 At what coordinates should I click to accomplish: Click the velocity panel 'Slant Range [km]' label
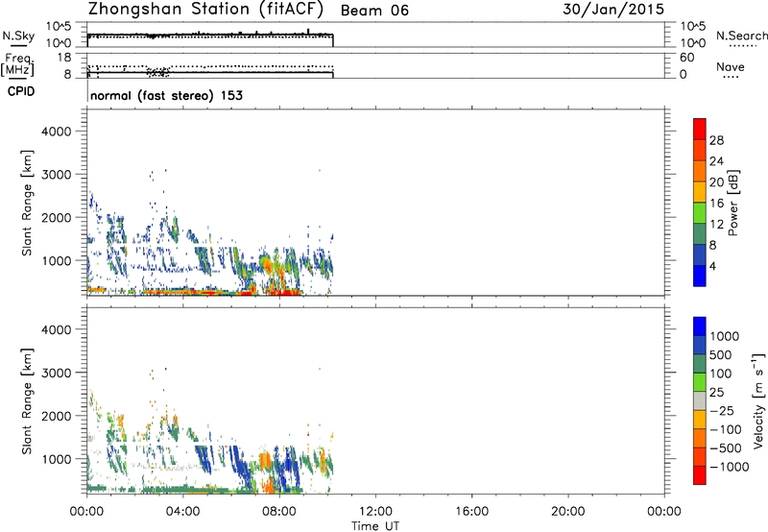(27, 401)
